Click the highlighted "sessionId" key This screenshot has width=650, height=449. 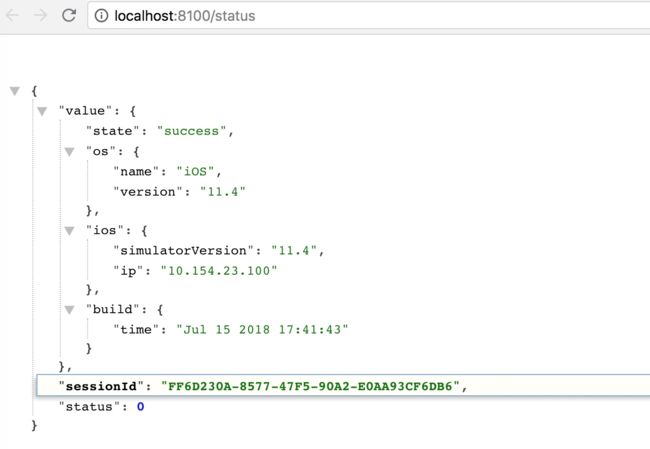point(101,387)
